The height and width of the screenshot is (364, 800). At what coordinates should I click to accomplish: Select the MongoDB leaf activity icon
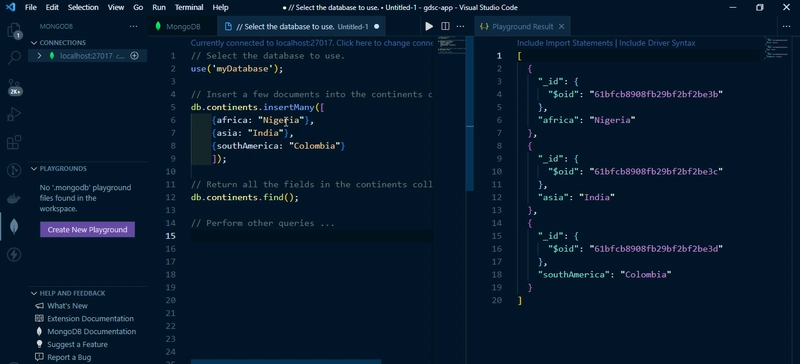click(x=14, y=226)
